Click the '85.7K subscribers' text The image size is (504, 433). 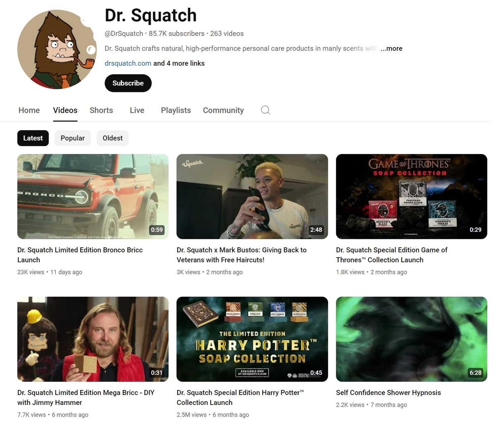point(176,34)
